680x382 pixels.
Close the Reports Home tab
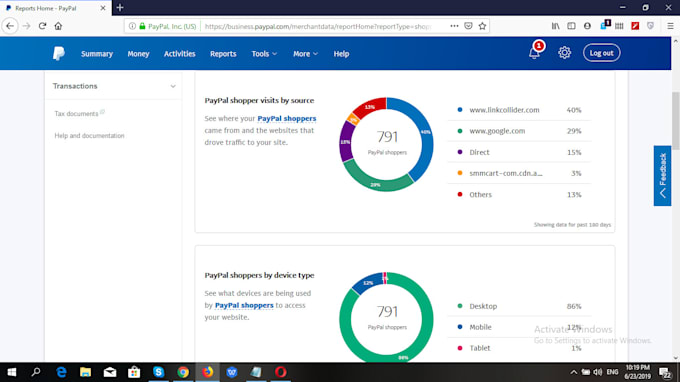[103, 8]
